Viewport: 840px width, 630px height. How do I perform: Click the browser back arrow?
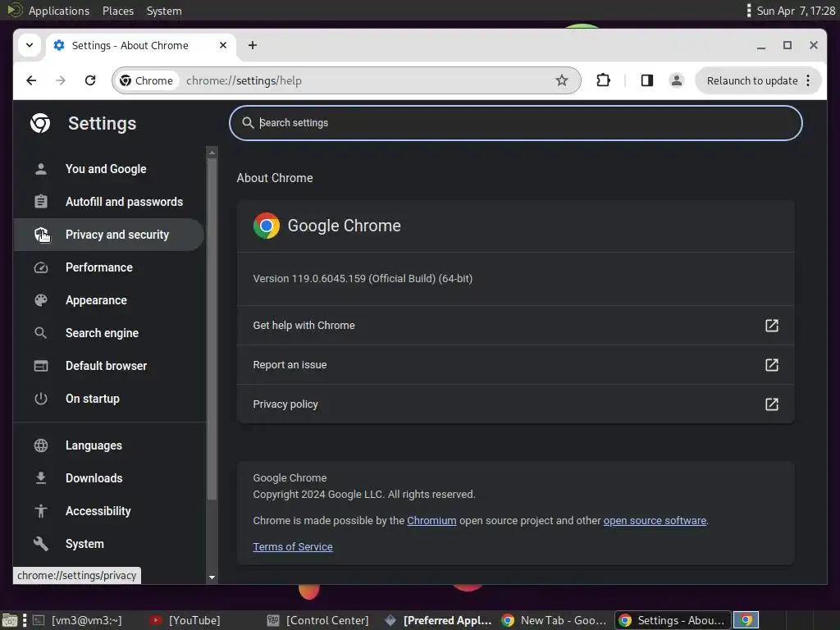coord(31,80)
